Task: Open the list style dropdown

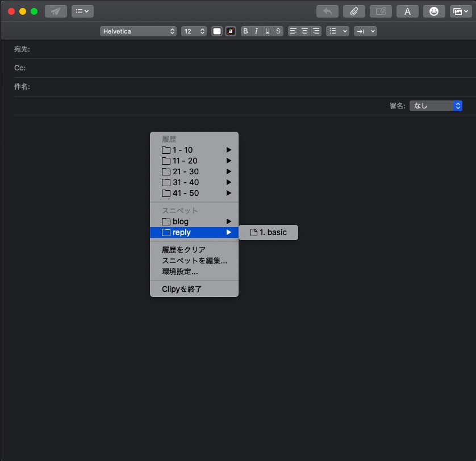Action: (x=337, y=31)
